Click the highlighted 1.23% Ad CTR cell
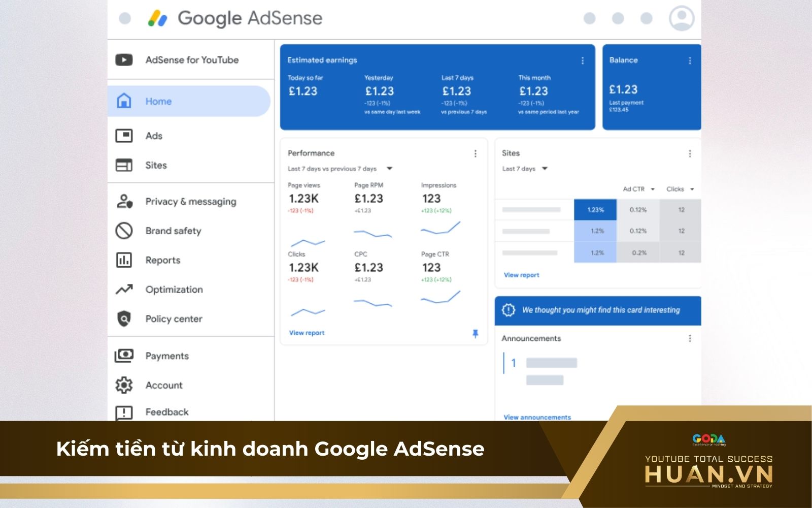This screenshot has height=508, width=812. pos(594,209)
